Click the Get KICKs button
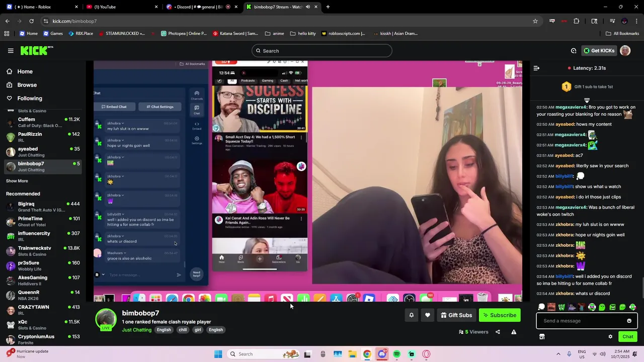This screenshot has height=362, width=644. [599, 51]
